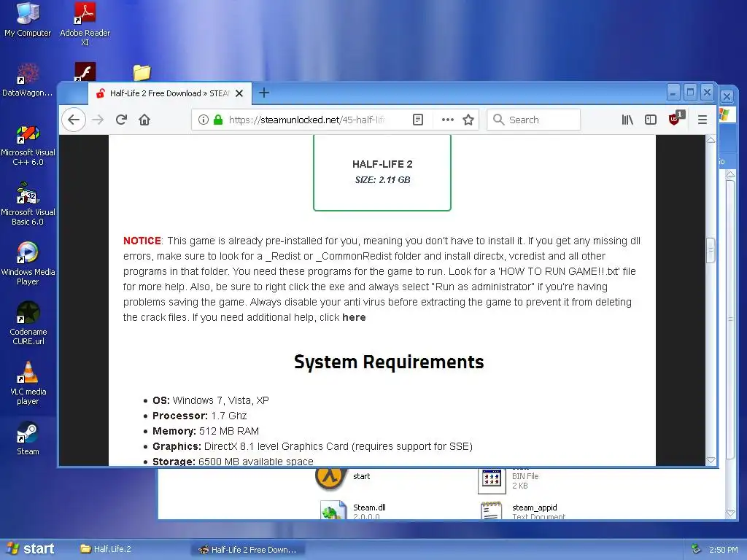The width and height of the screenshot is (747, 560).
Task: Go back with the browser back arrow
Action: [x=74, y=120]
